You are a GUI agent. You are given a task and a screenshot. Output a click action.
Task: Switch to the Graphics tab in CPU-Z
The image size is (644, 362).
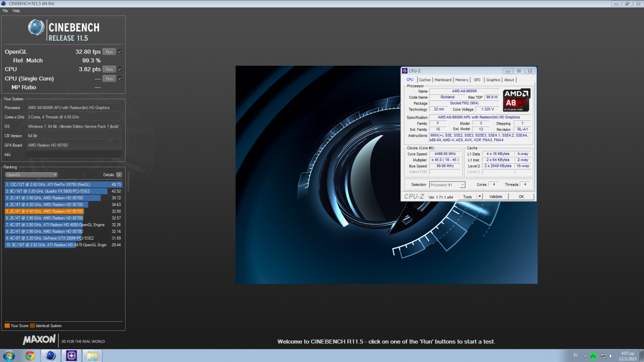tap(493, 80)
